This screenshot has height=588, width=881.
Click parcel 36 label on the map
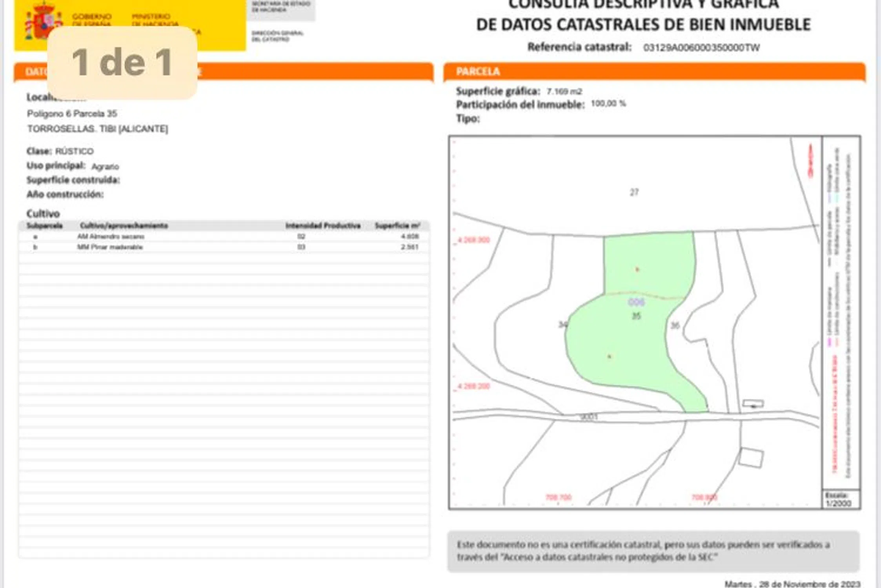(675, 325)
